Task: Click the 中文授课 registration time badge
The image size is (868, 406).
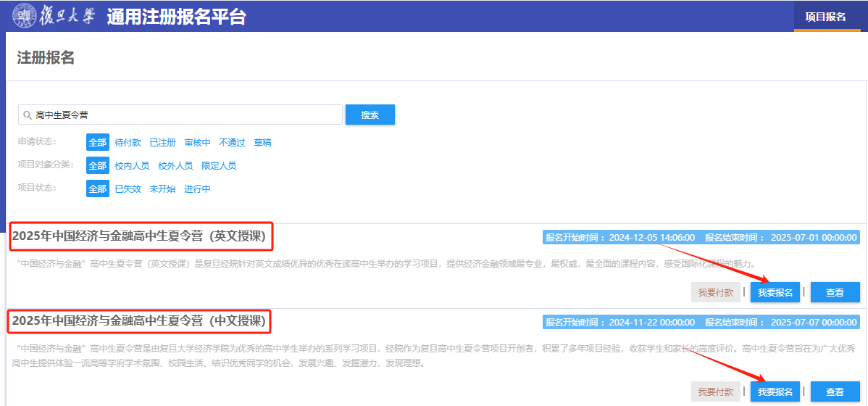Action: 701,322
